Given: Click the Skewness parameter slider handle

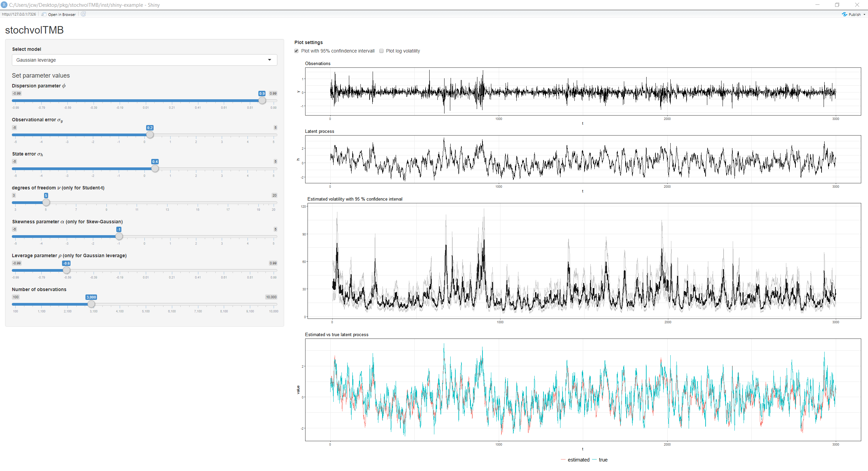Looking at the screenshot, I should pyautogui.click(x=119, y=236).
